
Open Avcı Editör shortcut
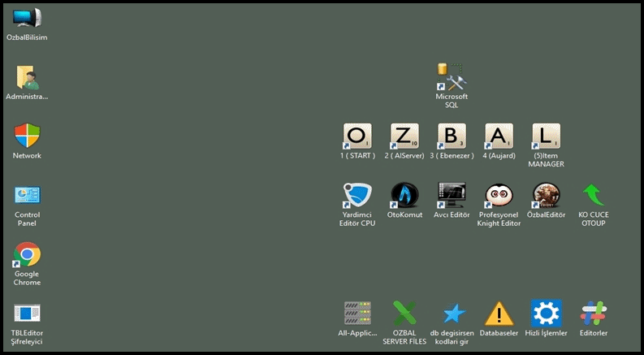[x=452, y=196]
